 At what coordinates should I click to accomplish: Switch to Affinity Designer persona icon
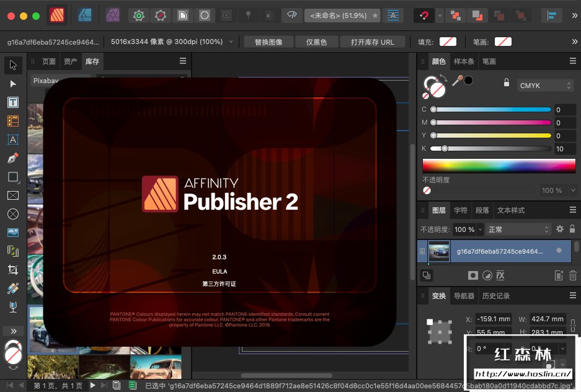[x=86, y=15]
